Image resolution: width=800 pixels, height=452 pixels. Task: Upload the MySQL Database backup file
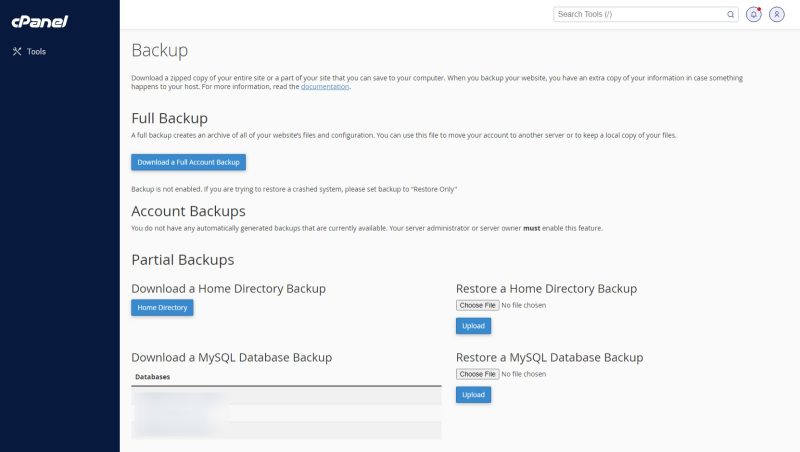(473, 395)
